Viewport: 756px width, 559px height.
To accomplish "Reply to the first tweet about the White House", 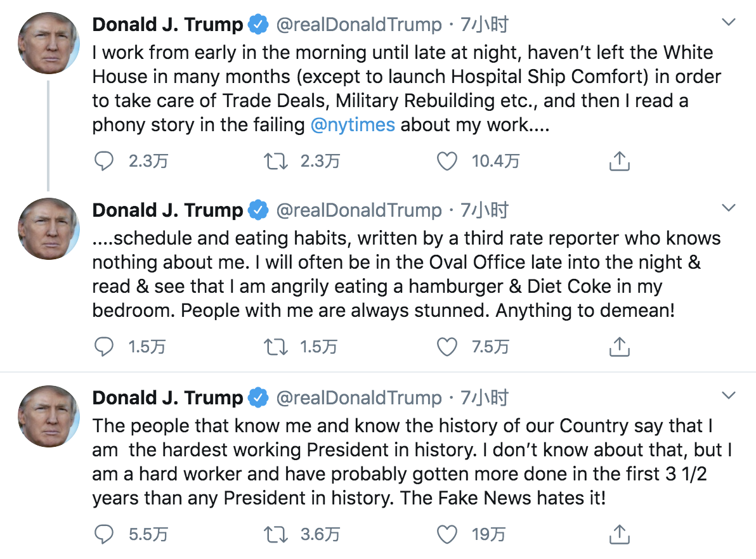I will (103, 161).
